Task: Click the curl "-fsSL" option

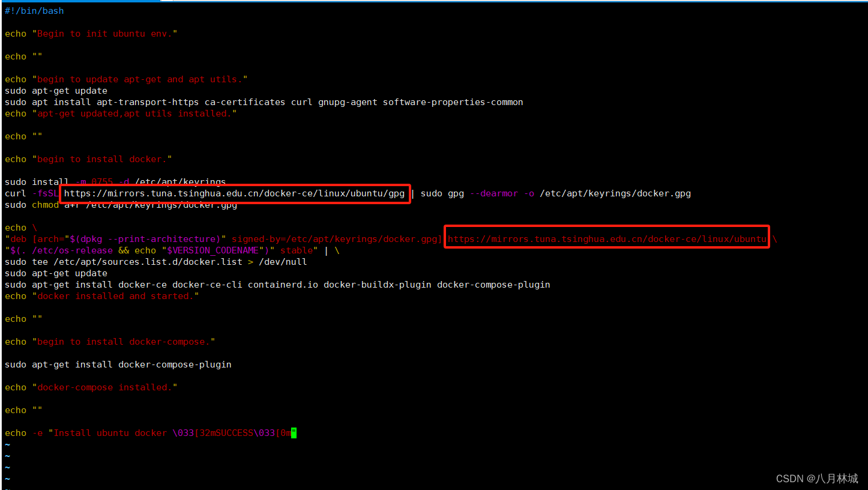Action: (x=45, y=193)
